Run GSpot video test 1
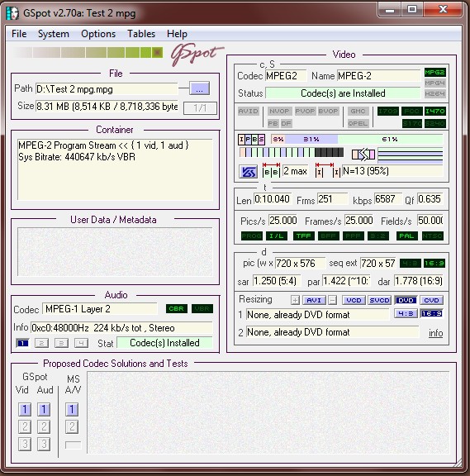The height and width of the screenshot is (476, 470). [x=25, y=410]
